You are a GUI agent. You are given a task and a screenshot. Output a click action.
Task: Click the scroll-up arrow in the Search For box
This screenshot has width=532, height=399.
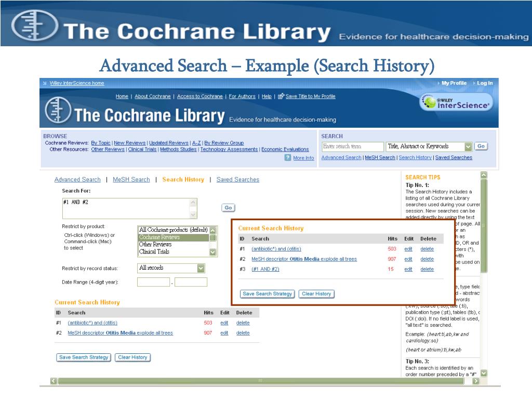pos(193,203)
